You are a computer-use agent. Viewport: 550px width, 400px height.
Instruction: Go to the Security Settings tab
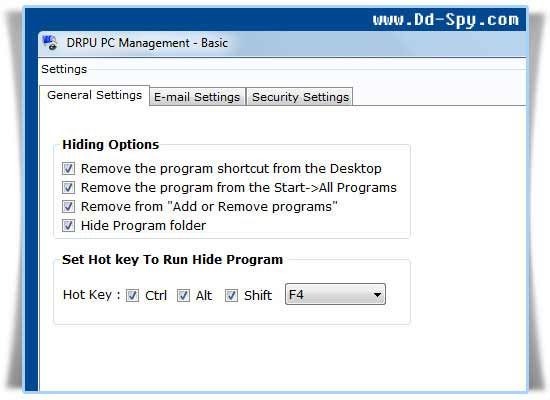click(x=300, y=97)
